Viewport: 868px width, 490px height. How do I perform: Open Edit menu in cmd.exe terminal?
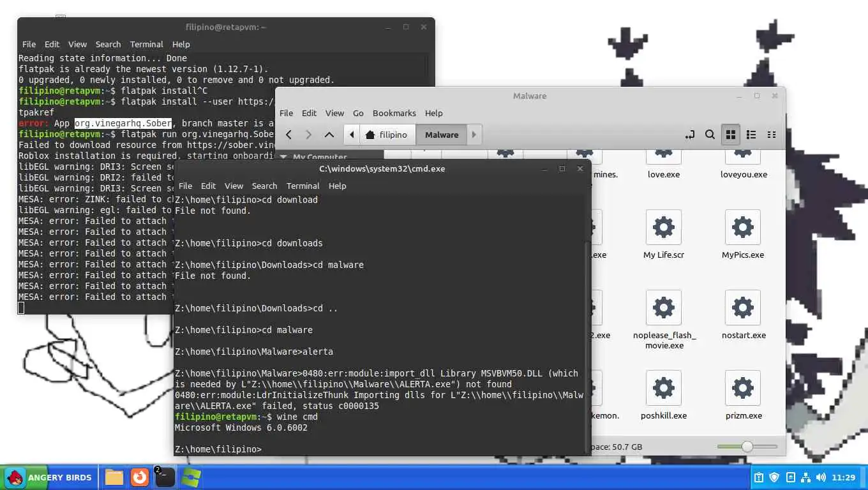pyautogui.click(x=209, y=186)
